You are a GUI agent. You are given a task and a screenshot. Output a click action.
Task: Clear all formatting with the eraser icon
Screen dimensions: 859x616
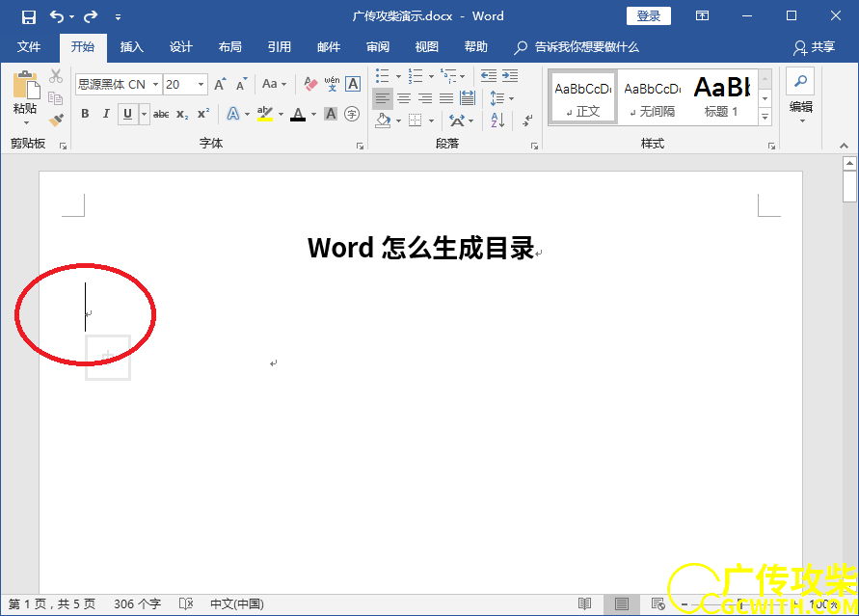point(310,84)
